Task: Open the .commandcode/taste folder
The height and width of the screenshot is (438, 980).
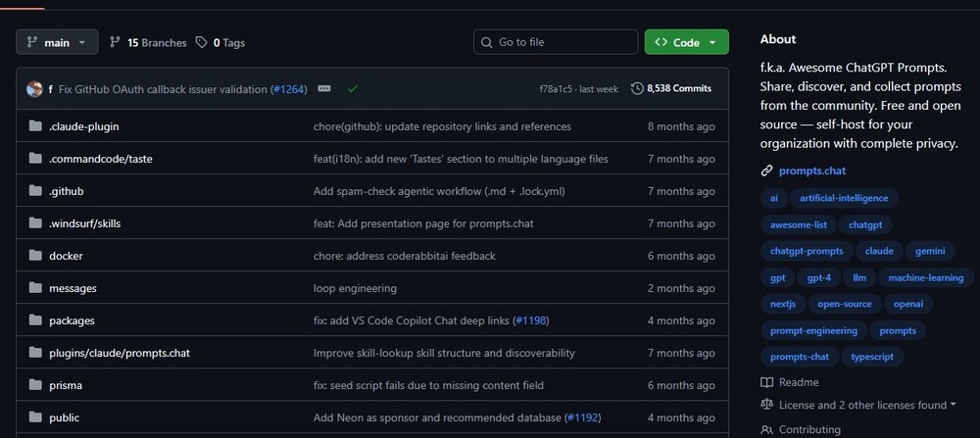Action: 101,159
